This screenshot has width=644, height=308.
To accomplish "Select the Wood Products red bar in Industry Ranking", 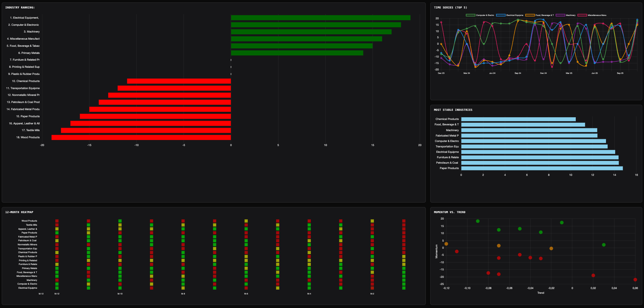I will 141,137.
